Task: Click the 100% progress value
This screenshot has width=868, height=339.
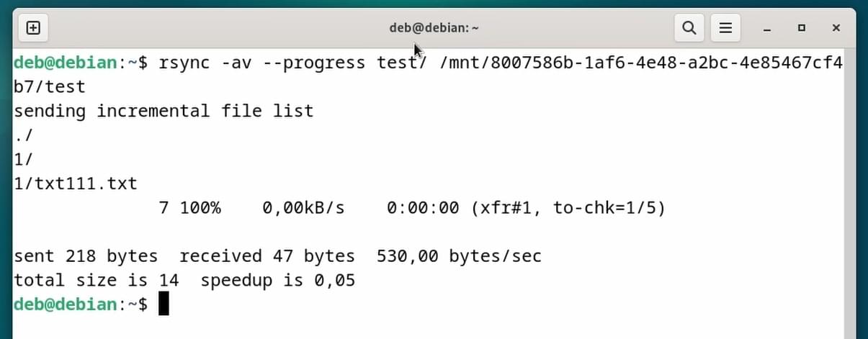Action: click(x=200, y=208)
